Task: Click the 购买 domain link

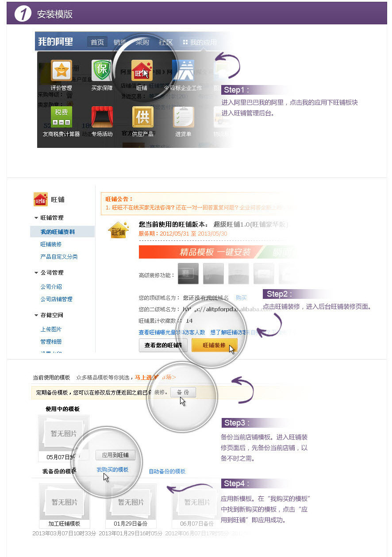Action: coord(241,298)
